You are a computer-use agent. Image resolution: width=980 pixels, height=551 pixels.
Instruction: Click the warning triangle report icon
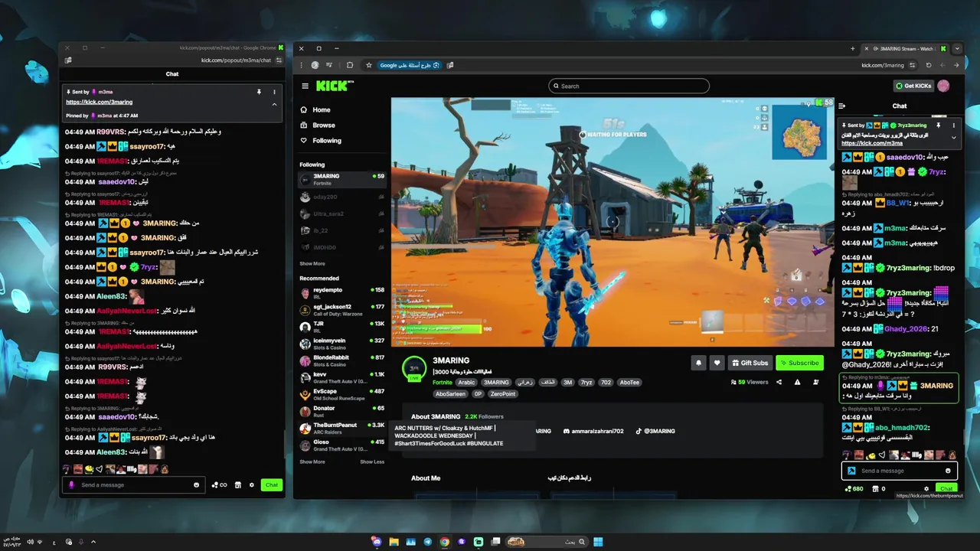click(797, 382)
